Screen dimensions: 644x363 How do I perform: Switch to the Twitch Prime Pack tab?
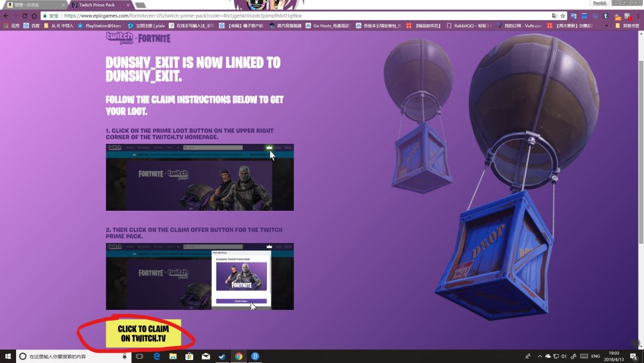point(100,5)
